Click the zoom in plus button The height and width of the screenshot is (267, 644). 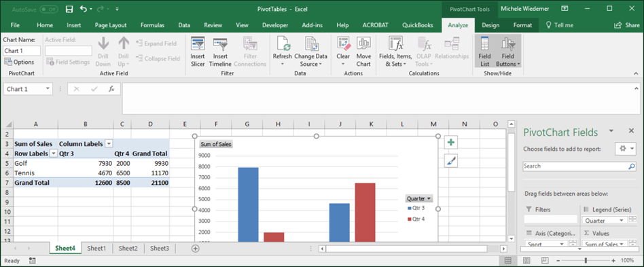(613, 260)
